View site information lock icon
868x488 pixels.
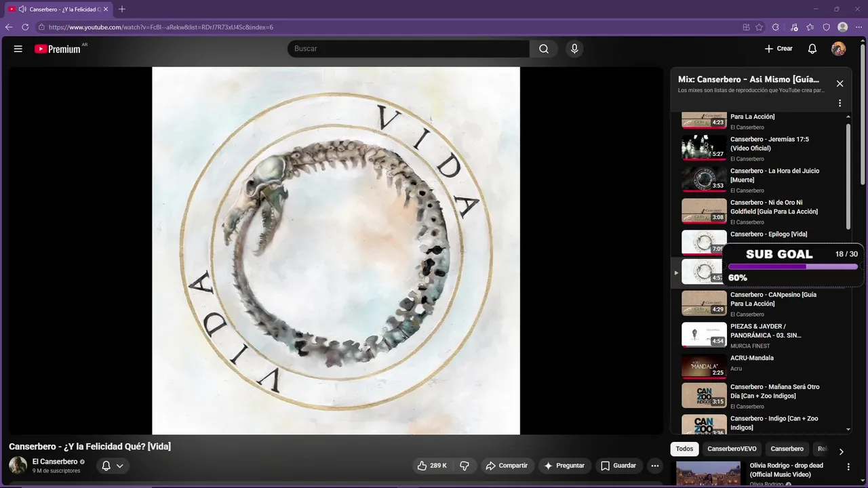[x=41, y=27]
